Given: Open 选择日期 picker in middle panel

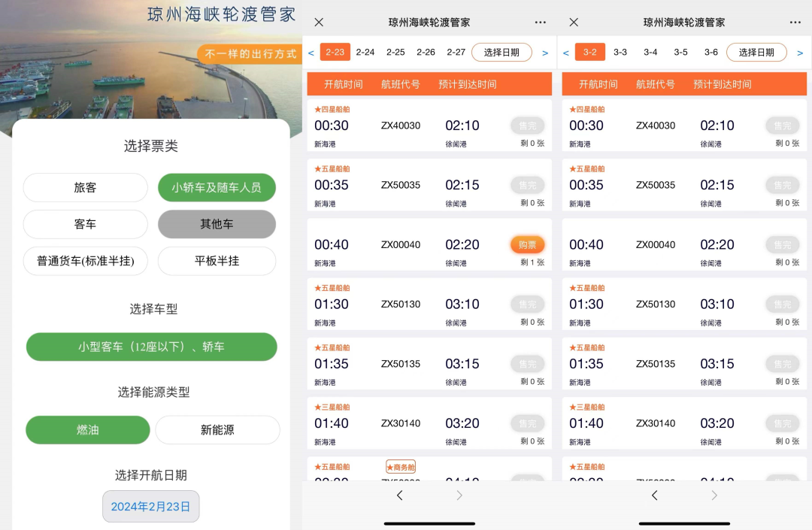Looking at the screenshot, I should 501,53.
